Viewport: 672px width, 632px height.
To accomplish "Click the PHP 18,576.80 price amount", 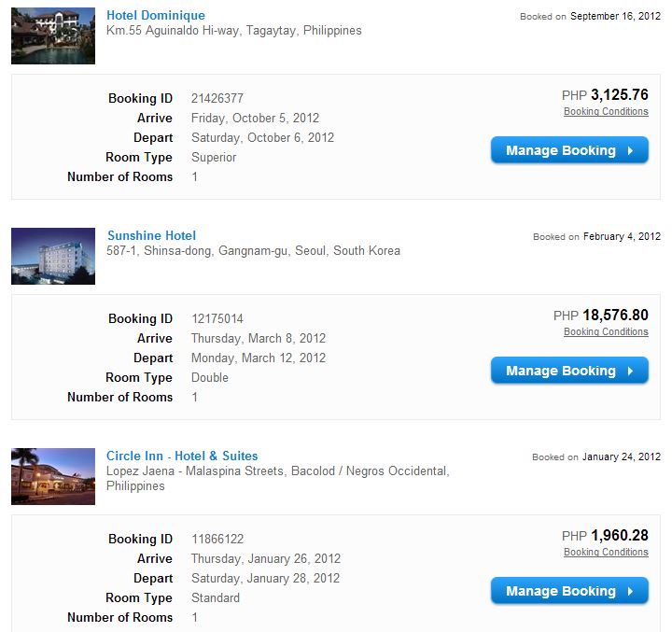I will point(615,316).
